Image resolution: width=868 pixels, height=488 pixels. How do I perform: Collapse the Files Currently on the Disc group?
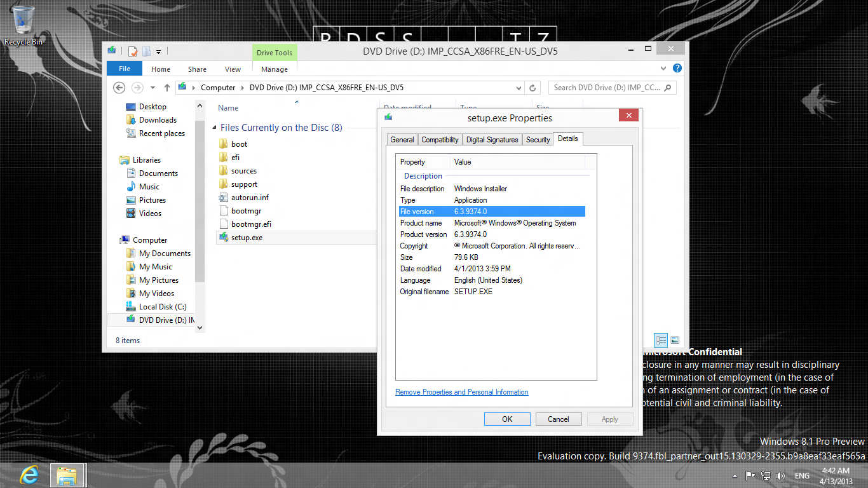214,128
